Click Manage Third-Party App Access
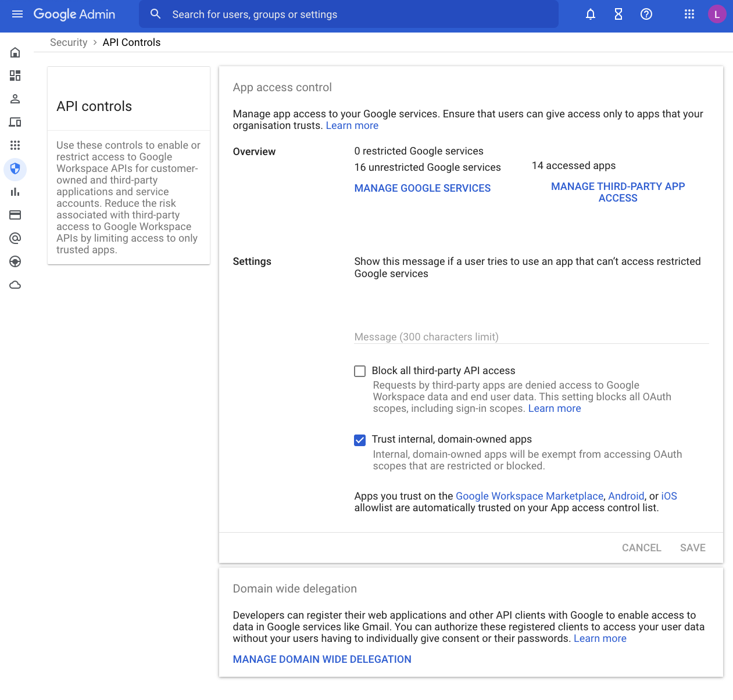733x700 pixels. [618, 192]
